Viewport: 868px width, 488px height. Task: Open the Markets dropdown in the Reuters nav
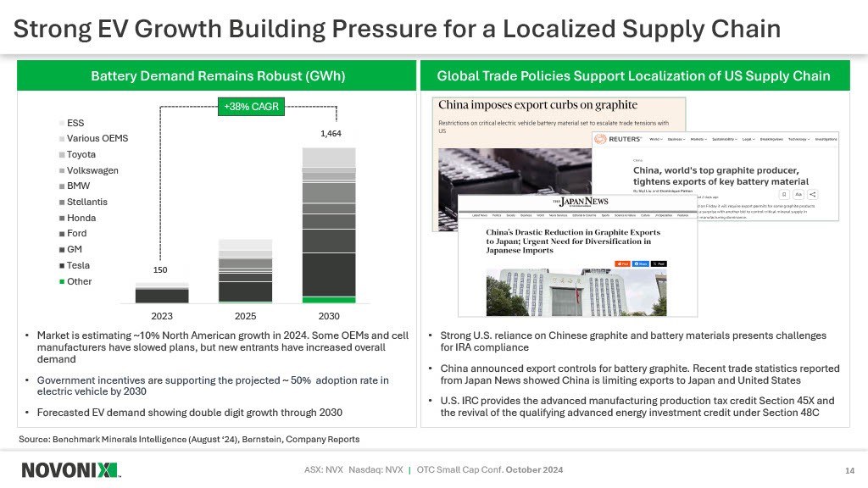(x=699, y=140)
